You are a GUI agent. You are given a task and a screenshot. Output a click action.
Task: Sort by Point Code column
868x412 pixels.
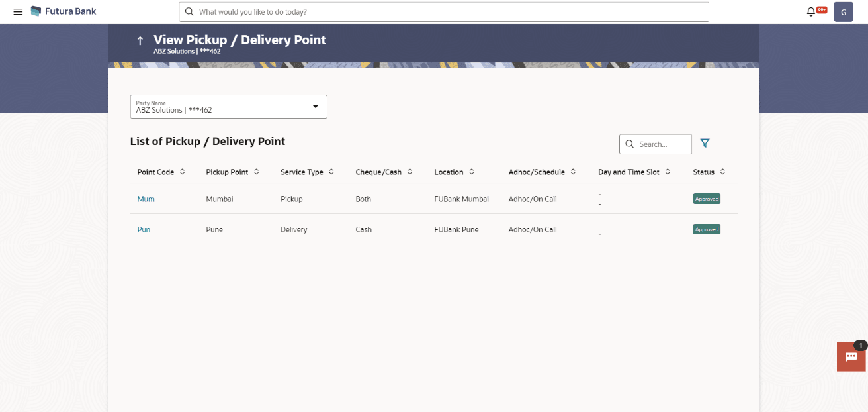(x=182, y=172)
